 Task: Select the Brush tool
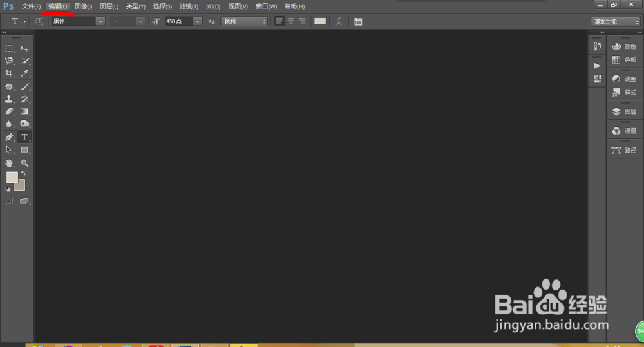click(x=24, y=87)
